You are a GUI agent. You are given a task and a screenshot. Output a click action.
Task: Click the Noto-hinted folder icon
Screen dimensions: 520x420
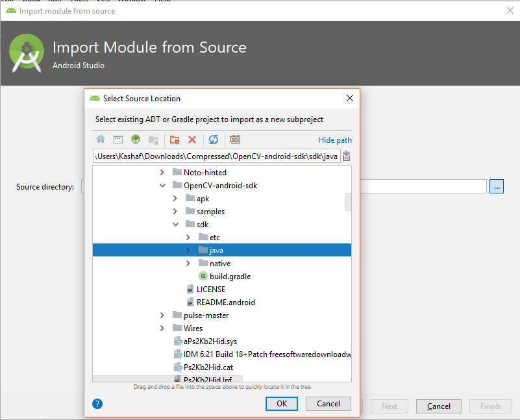pyautogui.click(x=177, y=172)
